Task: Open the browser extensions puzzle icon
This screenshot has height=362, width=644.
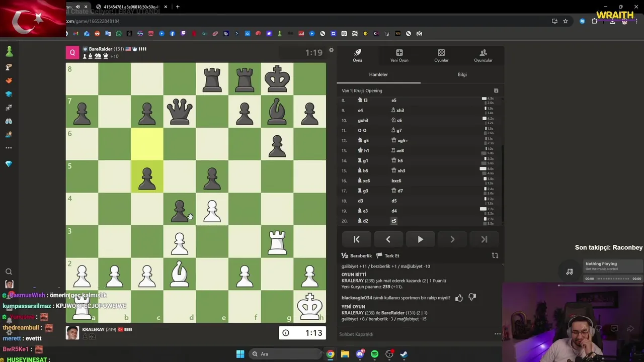Action: (594, 21)
